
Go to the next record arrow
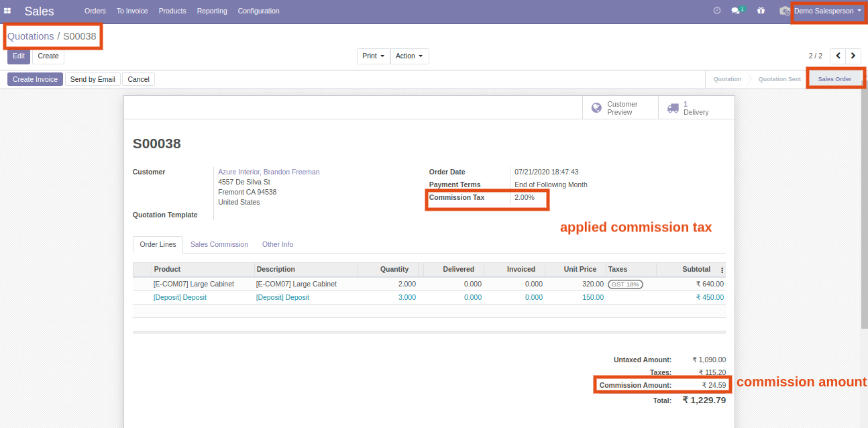853,56
